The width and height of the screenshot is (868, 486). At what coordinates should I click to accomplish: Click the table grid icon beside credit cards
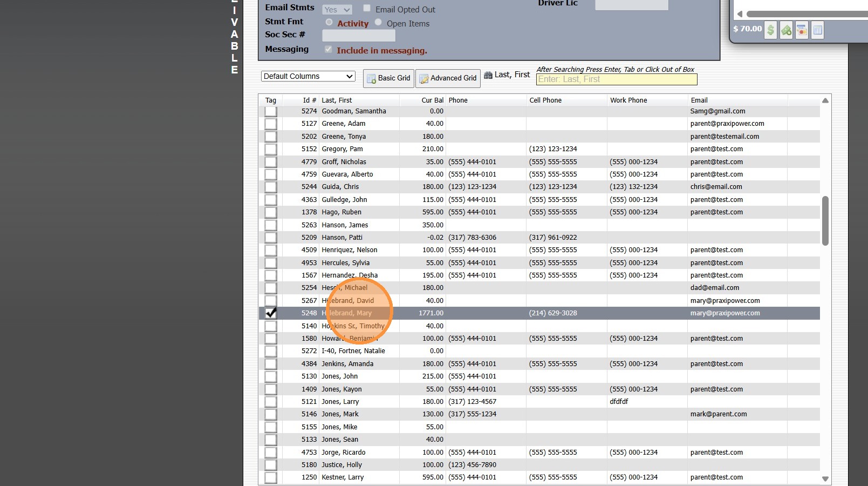coord(818,30)
